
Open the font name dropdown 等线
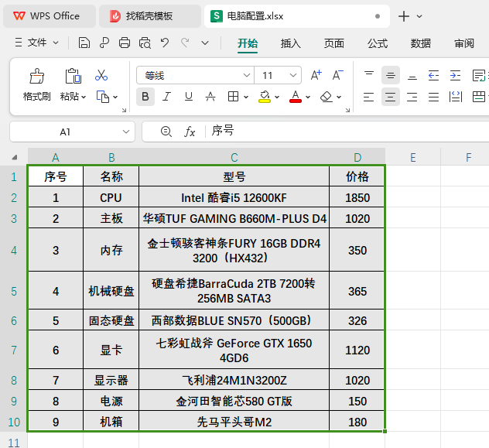tap(246, 75)
